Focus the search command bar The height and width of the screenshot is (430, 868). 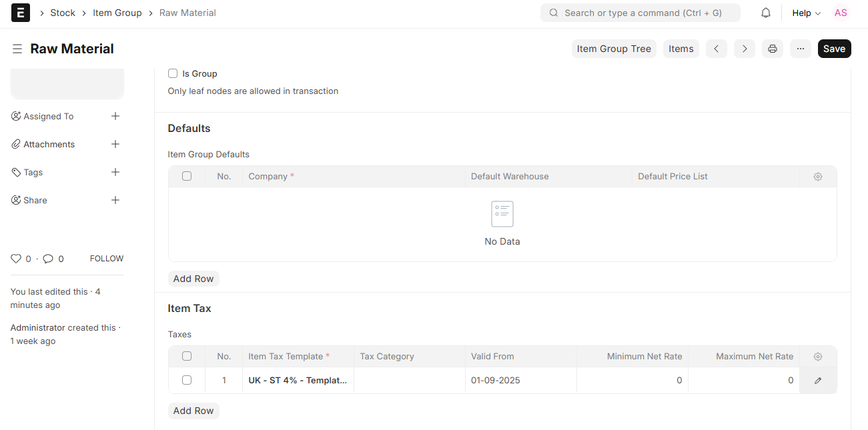[640, 13]
